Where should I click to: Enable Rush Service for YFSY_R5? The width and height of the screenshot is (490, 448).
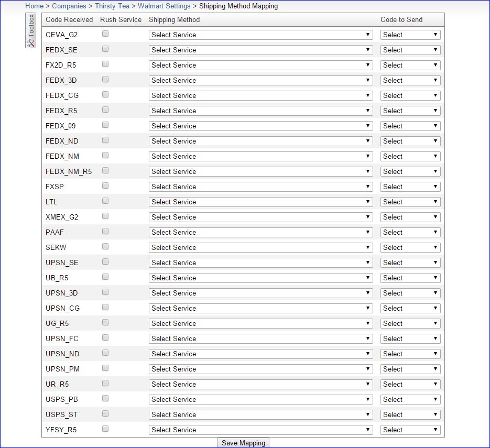point(105,429)
